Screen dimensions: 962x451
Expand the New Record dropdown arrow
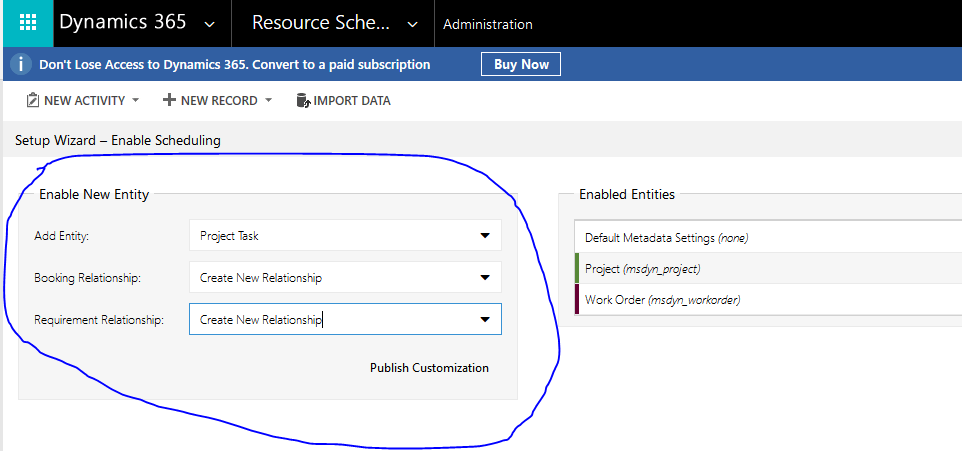pos(268,100)
